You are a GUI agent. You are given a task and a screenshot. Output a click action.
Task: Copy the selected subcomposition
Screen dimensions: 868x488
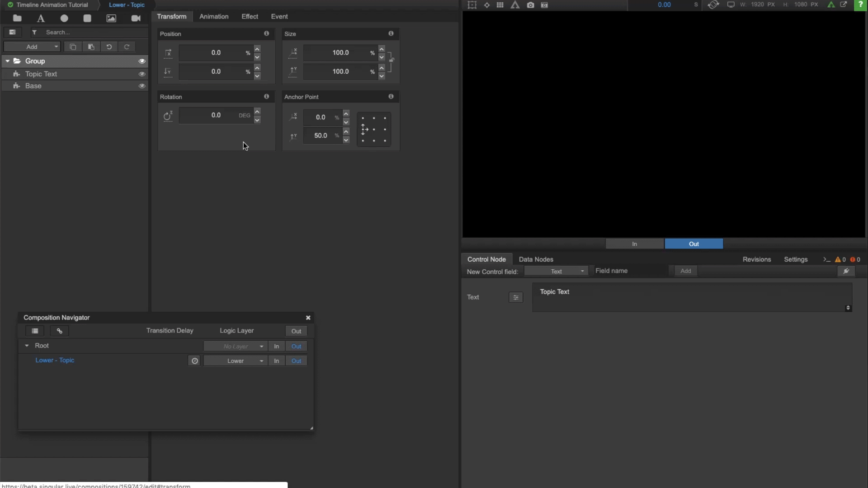pyautogui.click(x=73, y=47)
